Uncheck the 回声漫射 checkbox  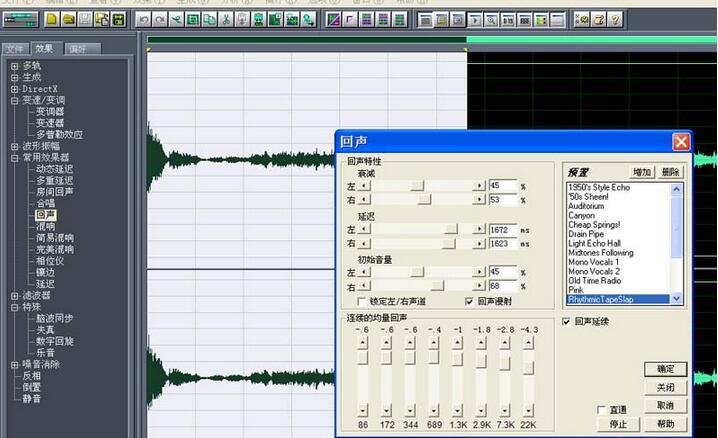pos(470,300)
